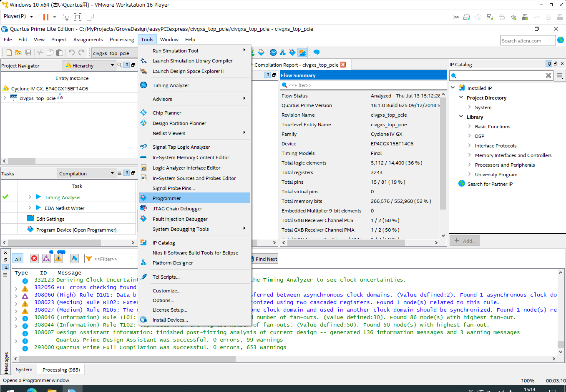This screenshot has height=392, width=566.
Task: Select Signal Tap Logic Analyzer menu item
Action: point(194,147)
